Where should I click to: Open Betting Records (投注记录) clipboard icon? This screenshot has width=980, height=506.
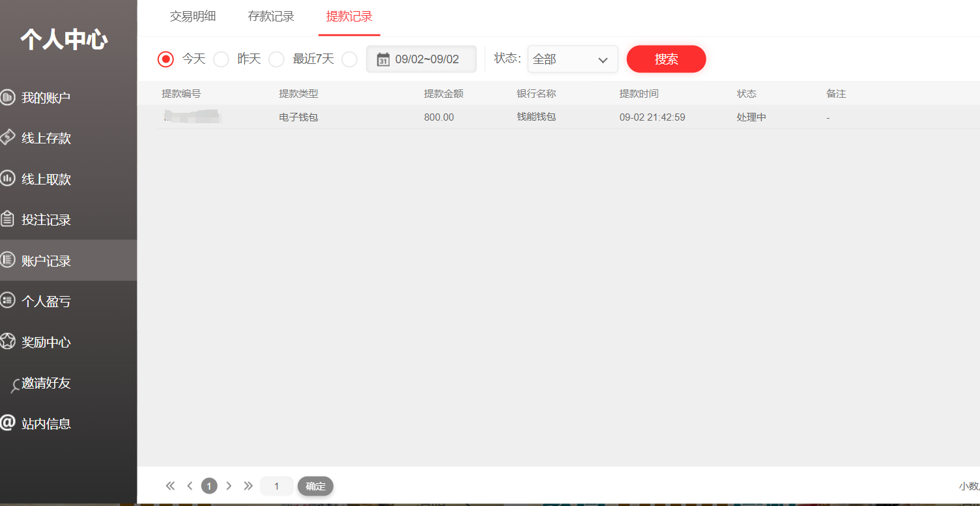7,219
